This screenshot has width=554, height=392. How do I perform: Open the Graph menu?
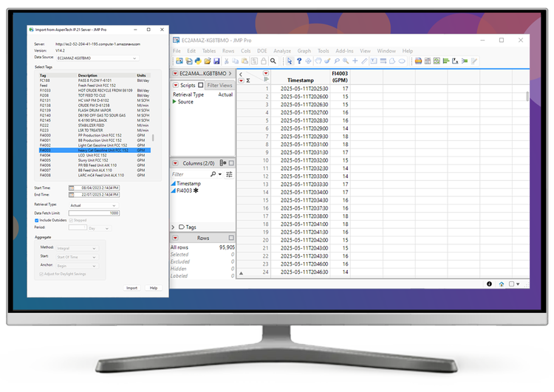pyautogui.click(x=304, y=51)
